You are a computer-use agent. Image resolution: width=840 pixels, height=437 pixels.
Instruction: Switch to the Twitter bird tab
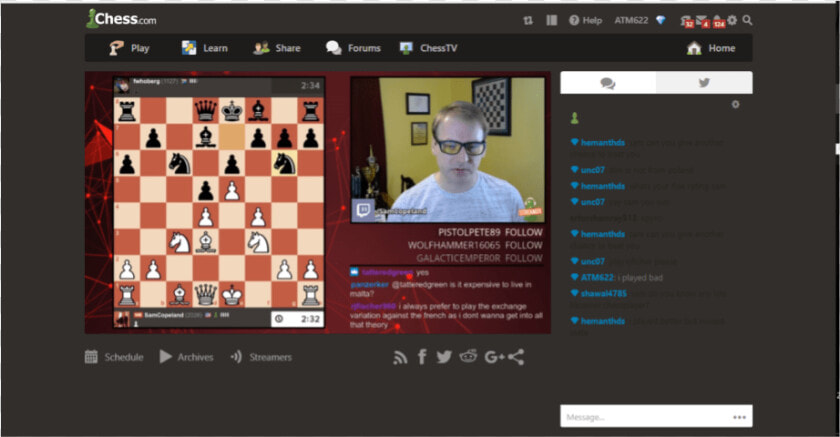click(704, 83)
